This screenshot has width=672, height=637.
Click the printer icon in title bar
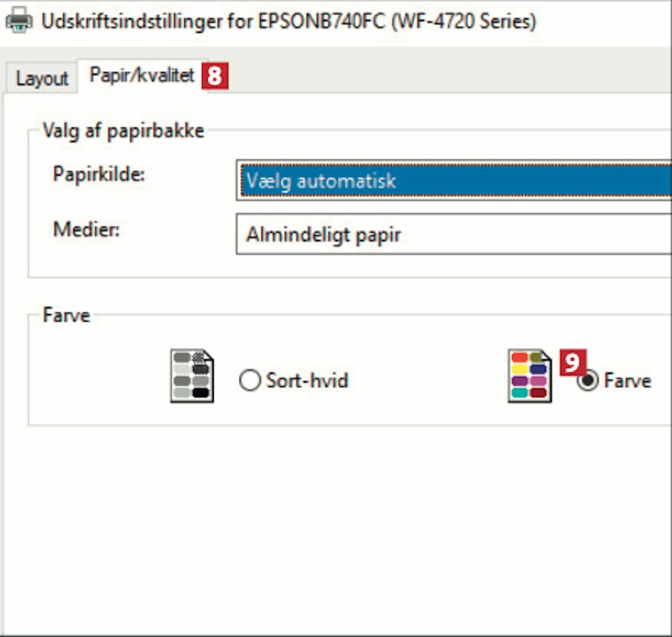19,21
